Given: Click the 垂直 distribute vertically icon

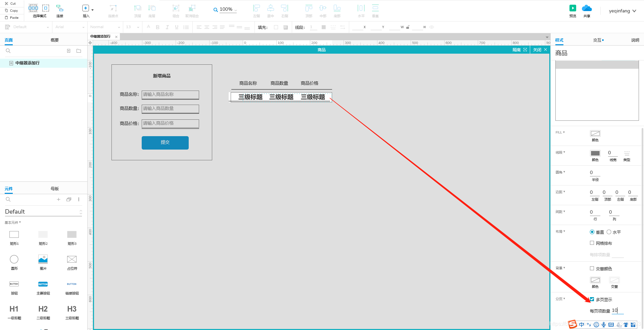Looking at the screenshot, I should pyautogui.click(x=375, y=8).
